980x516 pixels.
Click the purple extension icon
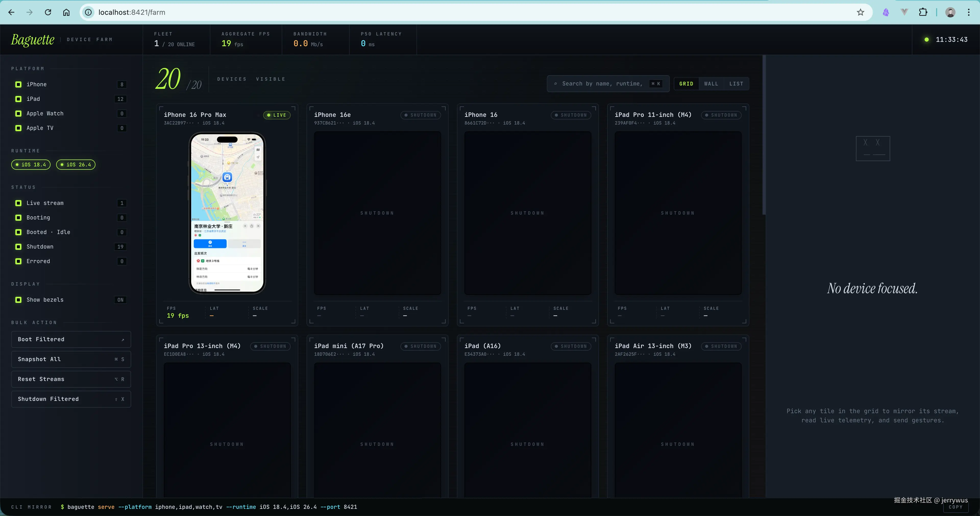click(x=886, y=12)
